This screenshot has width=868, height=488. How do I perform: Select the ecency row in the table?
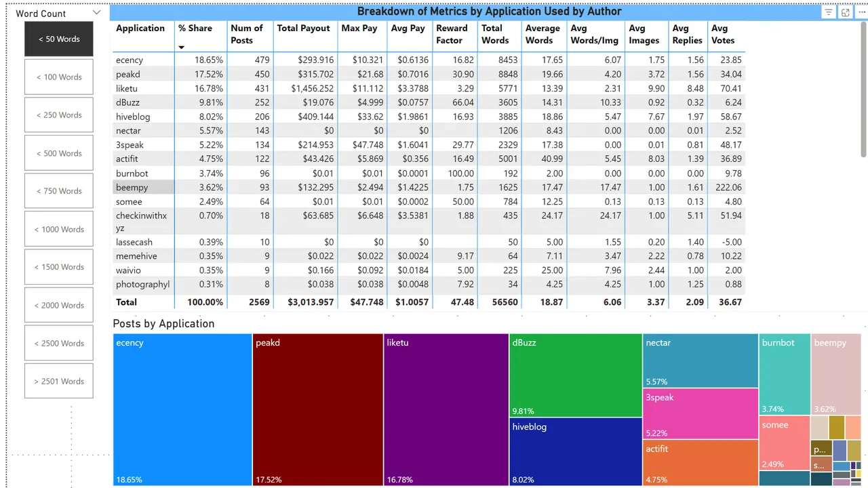pos(429,60)
